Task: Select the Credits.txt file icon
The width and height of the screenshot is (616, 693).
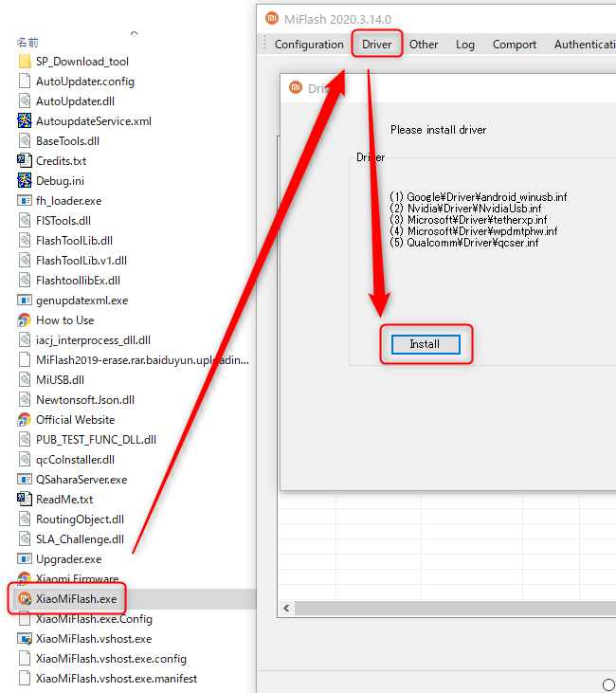Action: click(25, 160)
